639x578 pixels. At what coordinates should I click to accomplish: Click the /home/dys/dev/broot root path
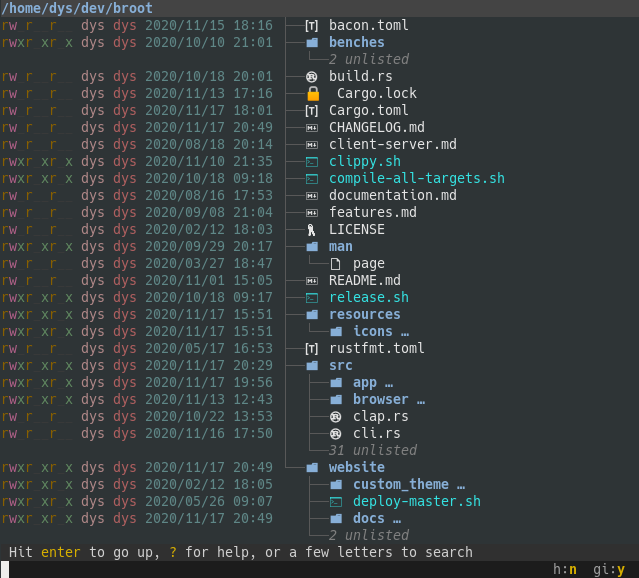tap(77, 8)
